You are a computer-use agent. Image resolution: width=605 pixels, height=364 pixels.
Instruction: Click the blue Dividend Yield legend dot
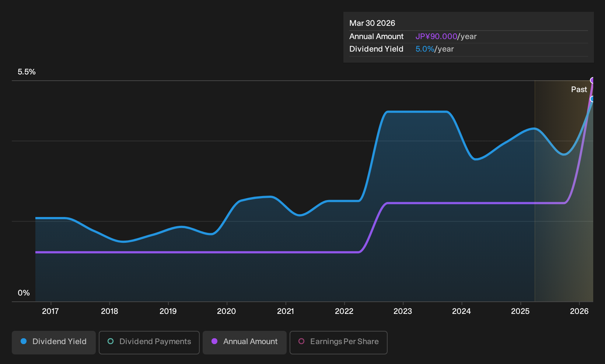tap(24, 342)
